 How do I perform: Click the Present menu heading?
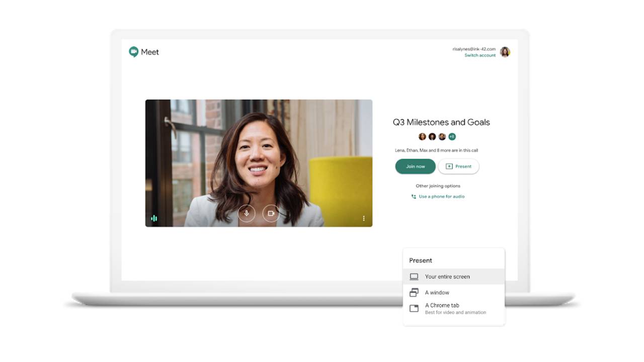[421, 260]
